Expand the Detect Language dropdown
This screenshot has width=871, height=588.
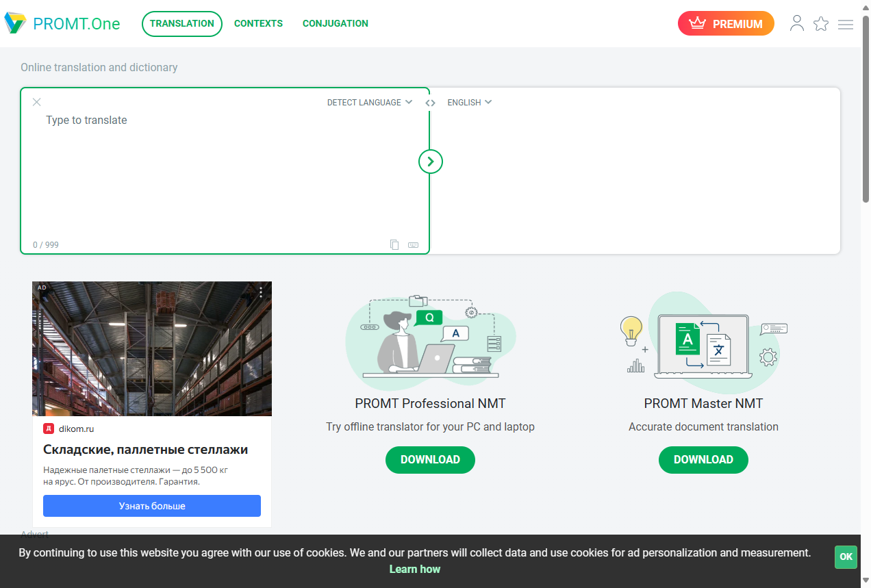click(369, 102)
